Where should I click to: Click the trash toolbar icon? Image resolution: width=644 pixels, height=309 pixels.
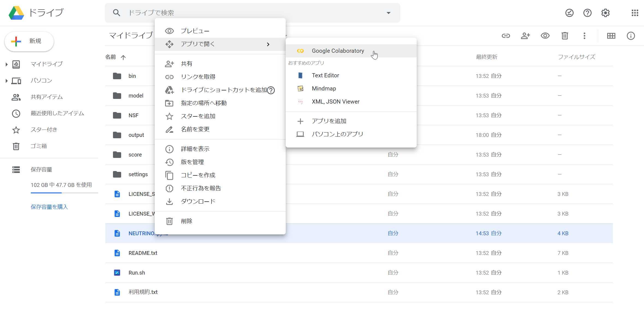pos(565,36)
